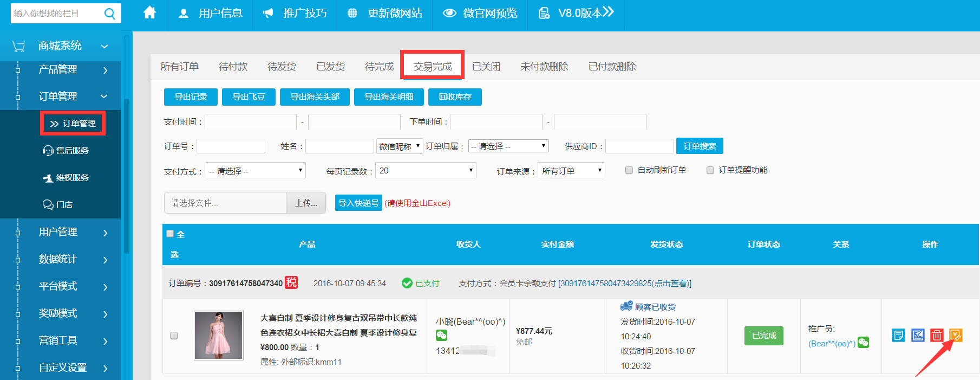Viewport: 980px width, 380px height.
Task: Click the pink dress product thumbnail
Action: point(219,336)
